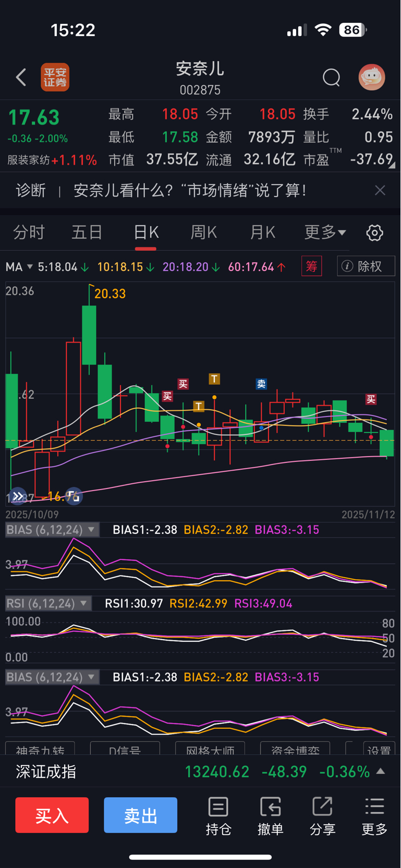The width and height of the screenshot is (401, 868).
Task: Tap the 除权 info button
Action: point(366,266)
